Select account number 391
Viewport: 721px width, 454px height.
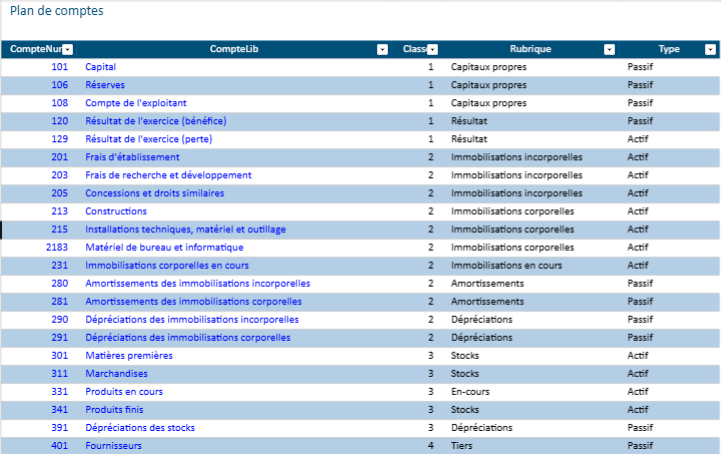[x=60, y=427]
